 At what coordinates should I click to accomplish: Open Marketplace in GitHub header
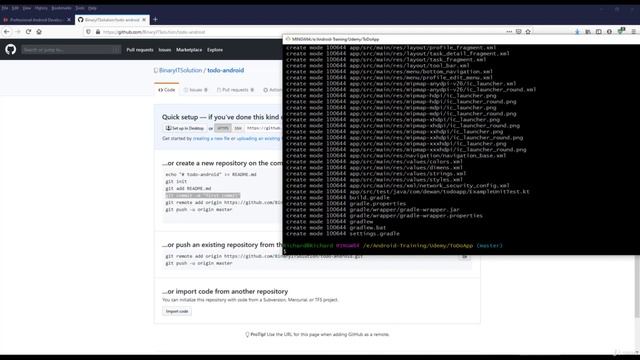coord(189,50)
